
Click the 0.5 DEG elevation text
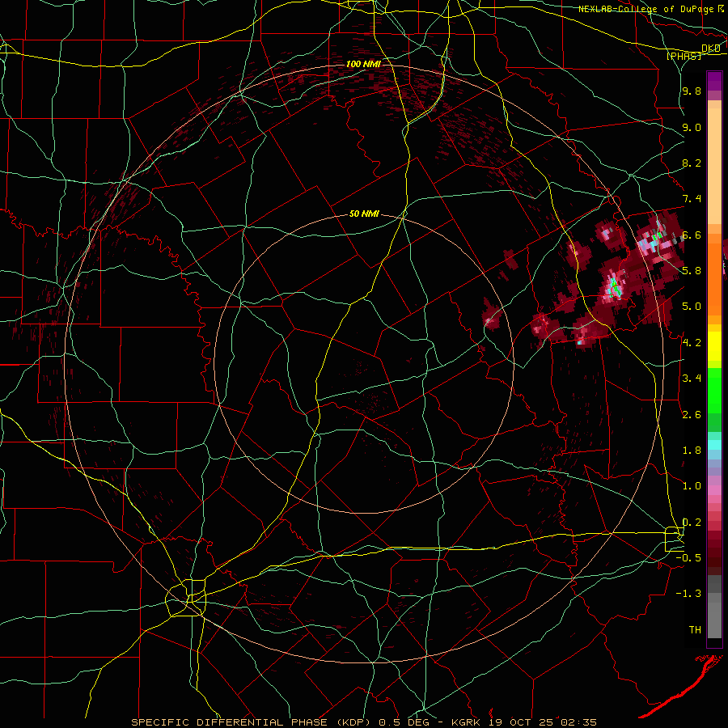coord(404,722)
